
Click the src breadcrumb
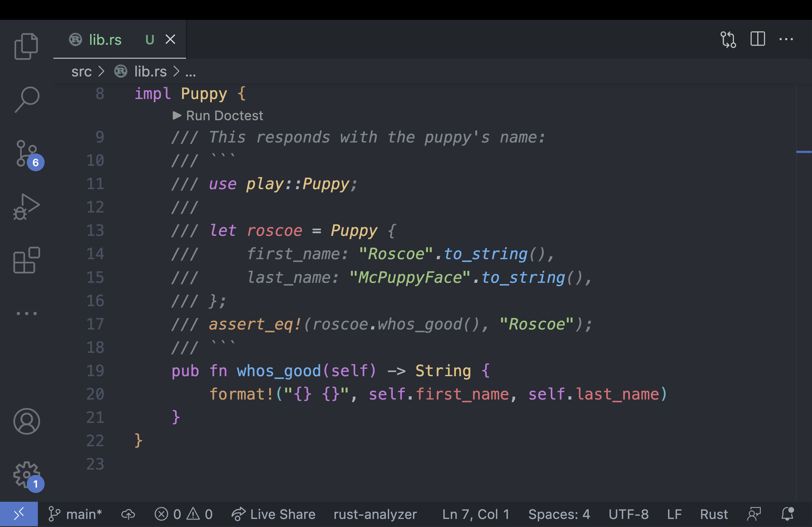coord(82,72)
